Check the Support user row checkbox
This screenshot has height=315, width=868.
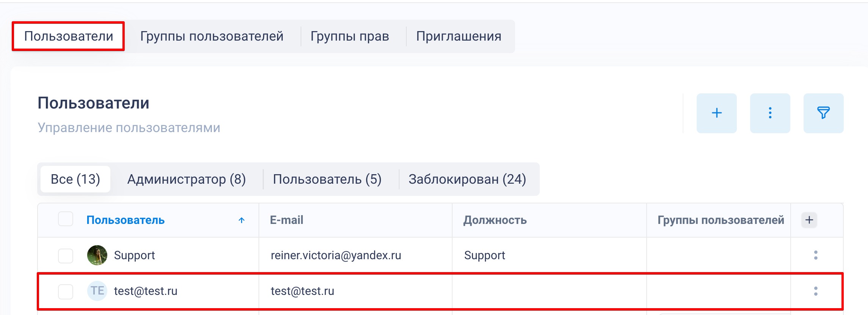click(x=66, y=256)
